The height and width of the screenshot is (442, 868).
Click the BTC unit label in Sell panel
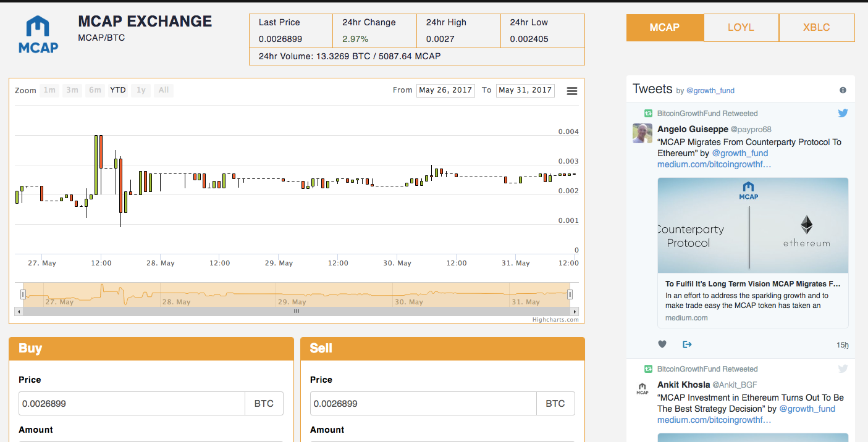pyautogui.click(x=555, y=404)
